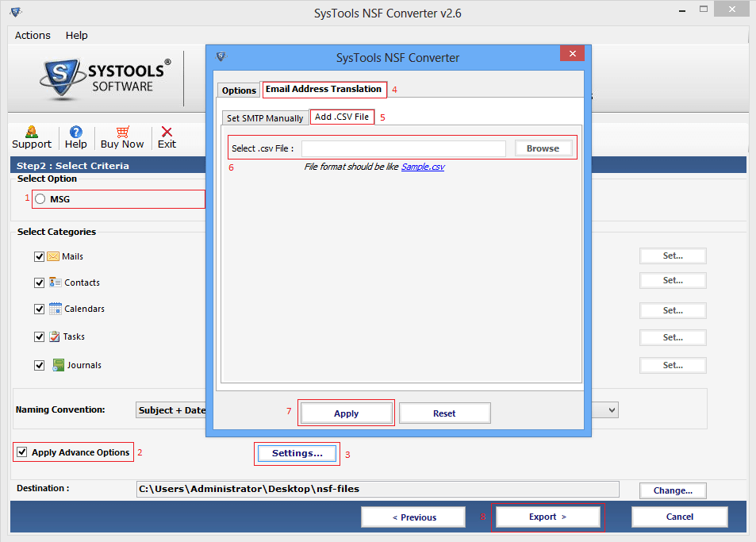The height and width of the screenshot is (542, 756).
Task: Click the Mails envelope icon
Action: tap(53, 256)
